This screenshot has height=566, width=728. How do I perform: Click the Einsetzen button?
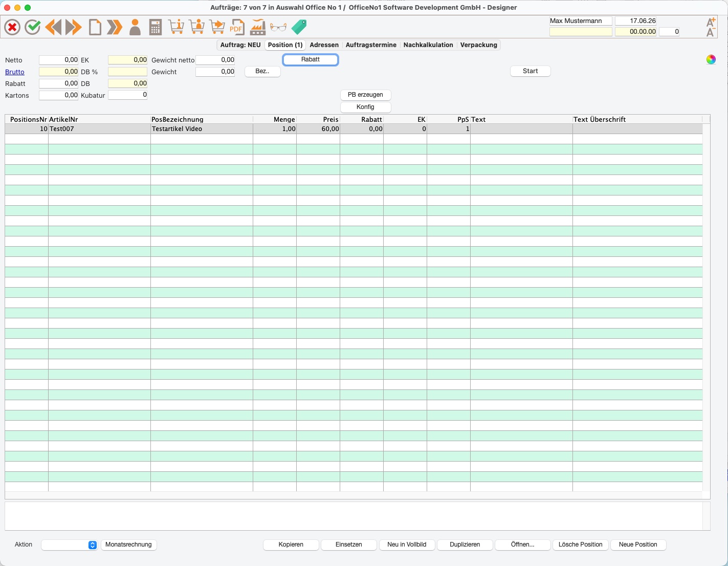(x=349, y=545)
